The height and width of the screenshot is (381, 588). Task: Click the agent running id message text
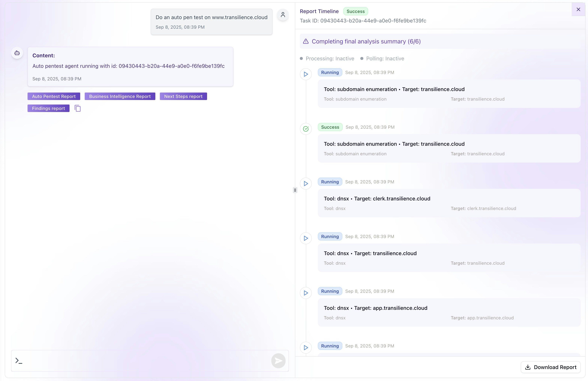[129, 66]
